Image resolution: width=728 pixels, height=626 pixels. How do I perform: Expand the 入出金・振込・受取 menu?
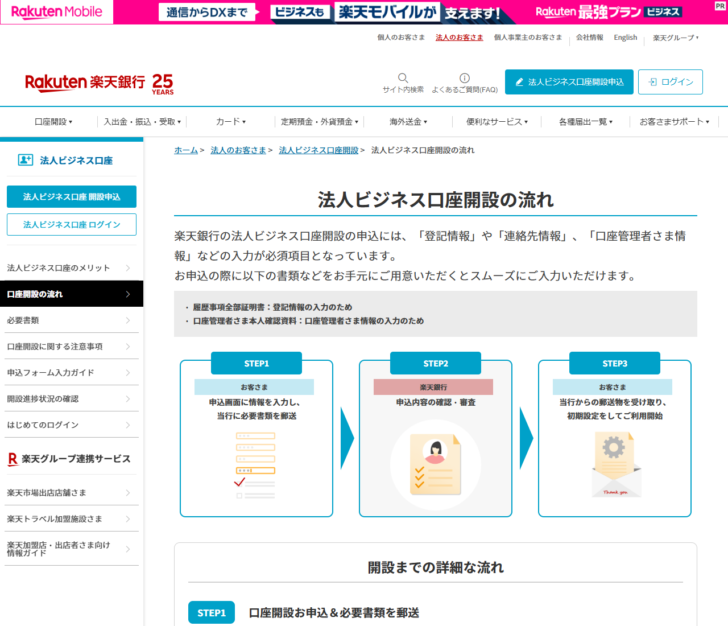[142, 122]
